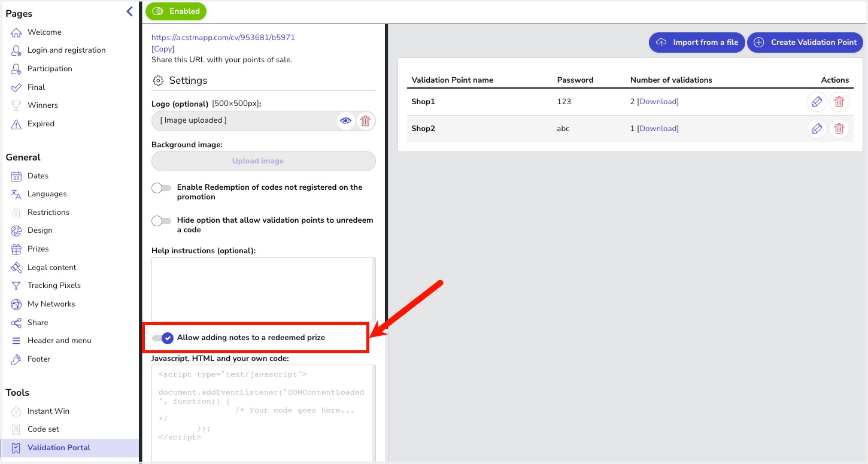Click Import from a file button
The height and width of the screenshot is (464, 868).
tap(697, 43)
